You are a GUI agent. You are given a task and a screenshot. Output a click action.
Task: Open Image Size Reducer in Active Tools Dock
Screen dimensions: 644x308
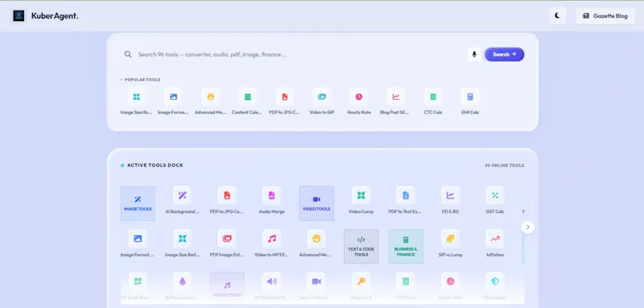[183, 243]
